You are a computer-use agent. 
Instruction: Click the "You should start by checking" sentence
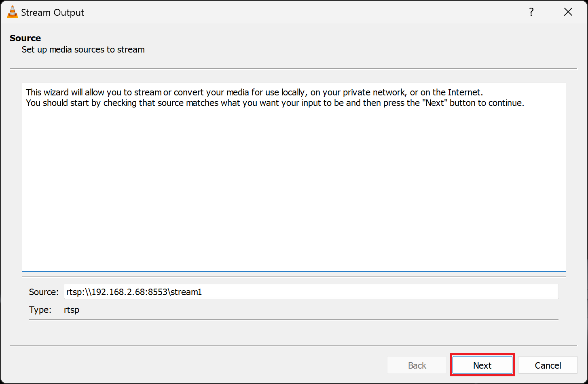(x=275, y=103)
